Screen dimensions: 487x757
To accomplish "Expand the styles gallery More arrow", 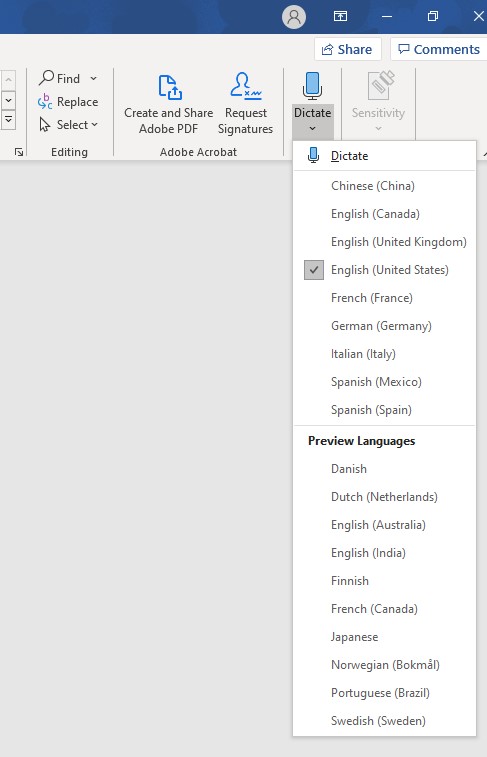I will click(x=8, y=120).
